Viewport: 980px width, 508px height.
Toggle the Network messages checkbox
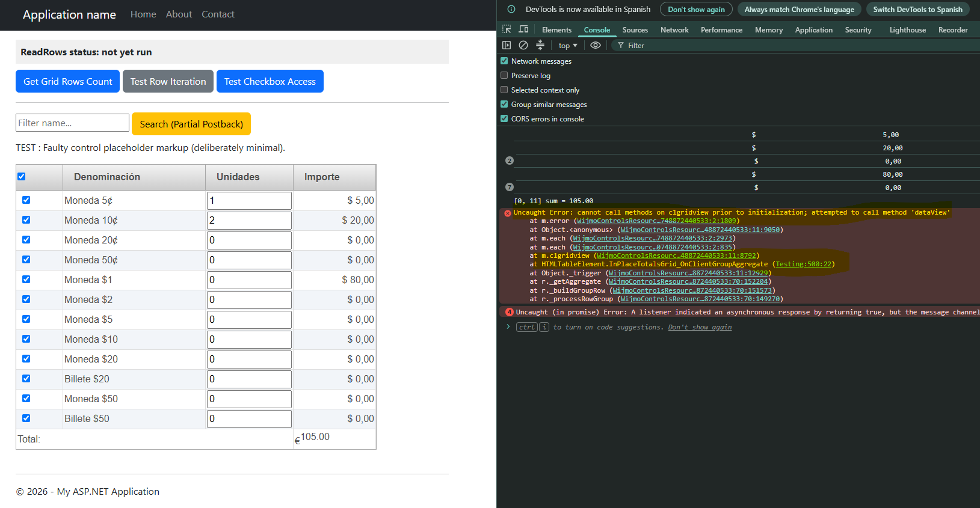coord(504,61)
